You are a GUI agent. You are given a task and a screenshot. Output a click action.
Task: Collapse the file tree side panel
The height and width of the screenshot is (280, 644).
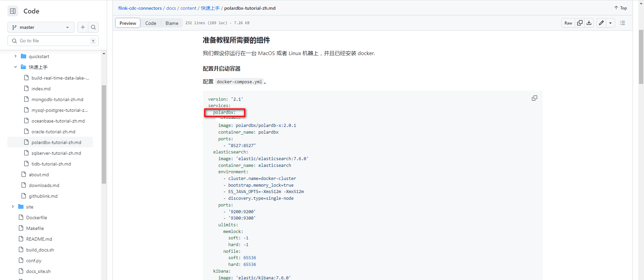tap(13, 11)
